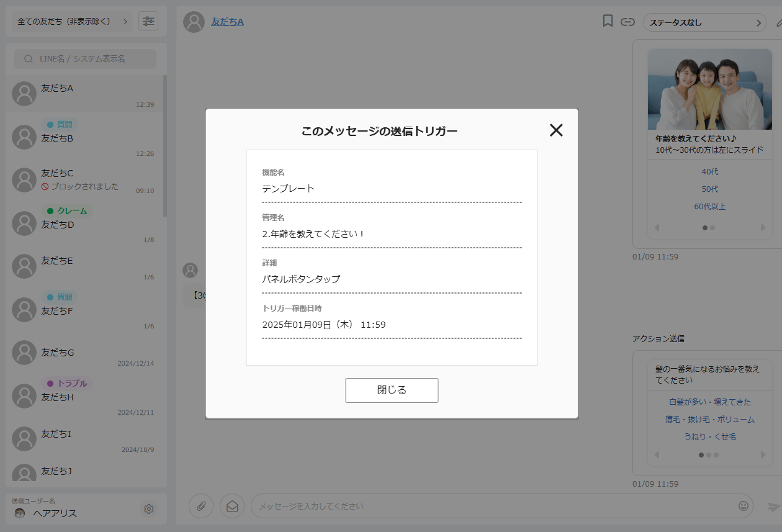Open the friend list filter settings icon

click(x=148, y=21)
